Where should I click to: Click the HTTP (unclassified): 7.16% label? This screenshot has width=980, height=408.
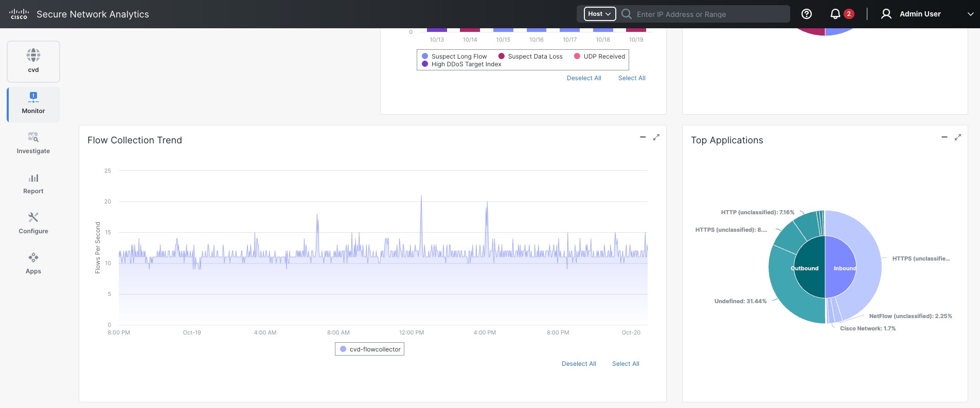pos(757,212)
